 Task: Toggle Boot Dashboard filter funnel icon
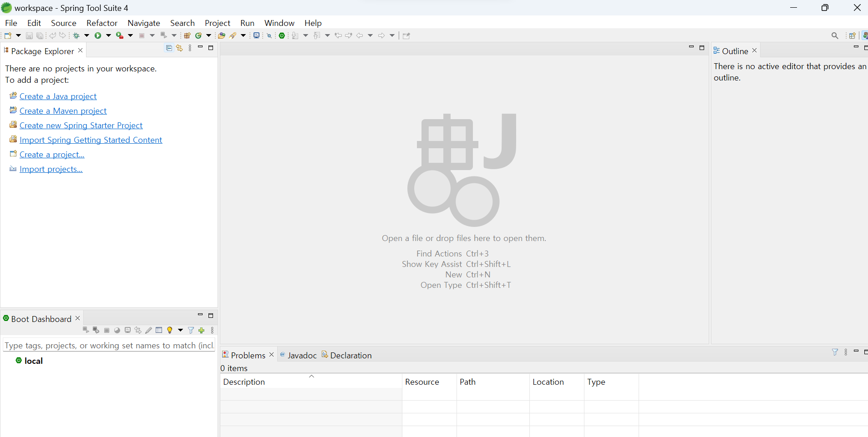click(191, 330)
